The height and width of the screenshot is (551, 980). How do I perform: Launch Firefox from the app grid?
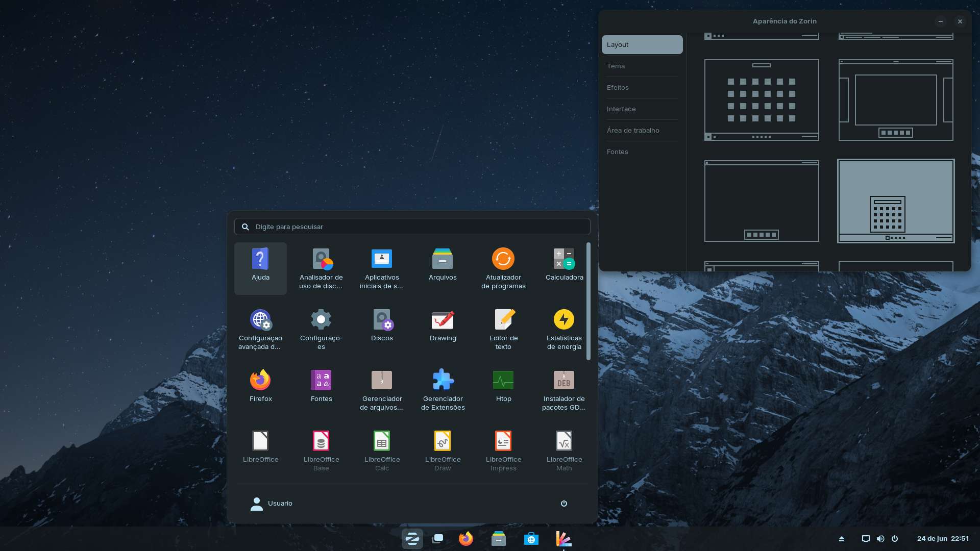pos(260,390)
